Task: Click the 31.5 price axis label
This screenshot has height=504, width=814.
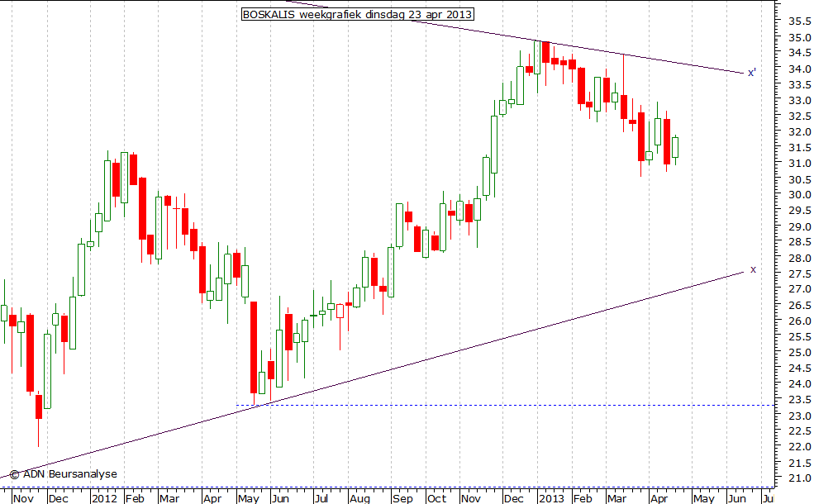Action: [799, 147]
